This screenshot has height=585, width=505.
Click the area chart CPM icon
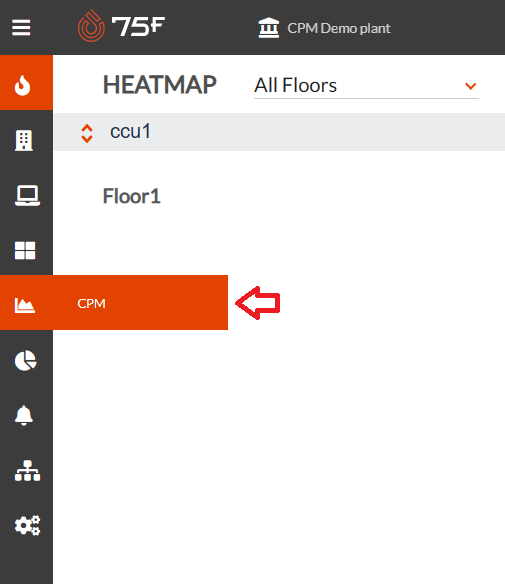click(25, 305)
